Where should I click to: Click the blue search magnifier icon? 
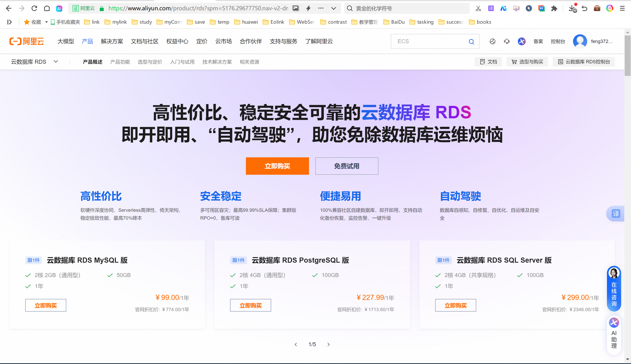471,41
